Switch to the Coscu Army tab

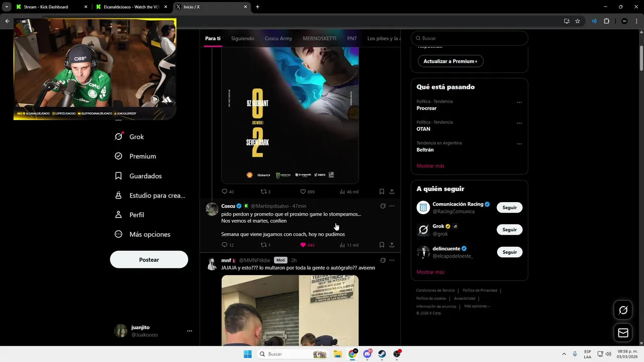point(278,39)
